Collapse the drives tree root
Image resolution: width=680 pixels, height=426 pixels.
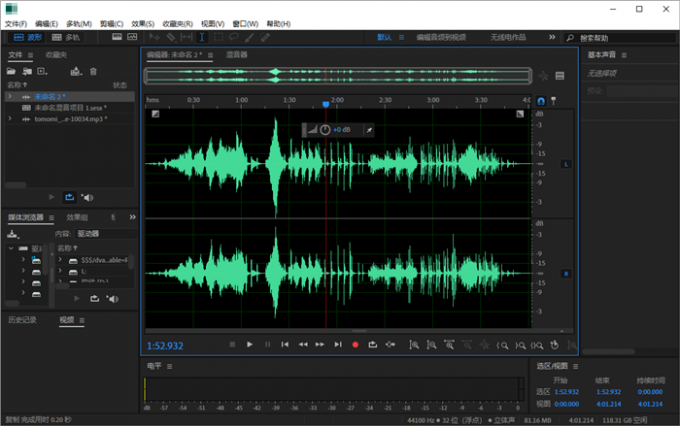point(11,248)
